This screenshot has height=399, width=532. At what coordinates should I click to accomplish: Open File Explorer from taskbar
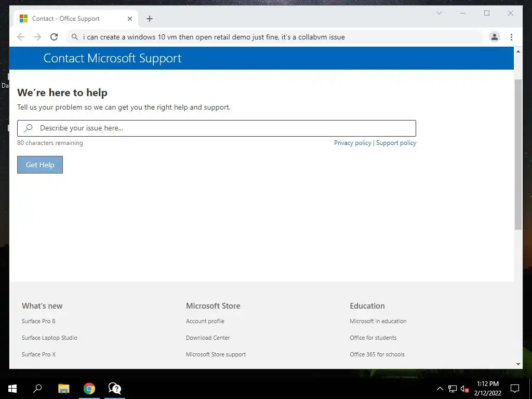(x=63, y=389)
